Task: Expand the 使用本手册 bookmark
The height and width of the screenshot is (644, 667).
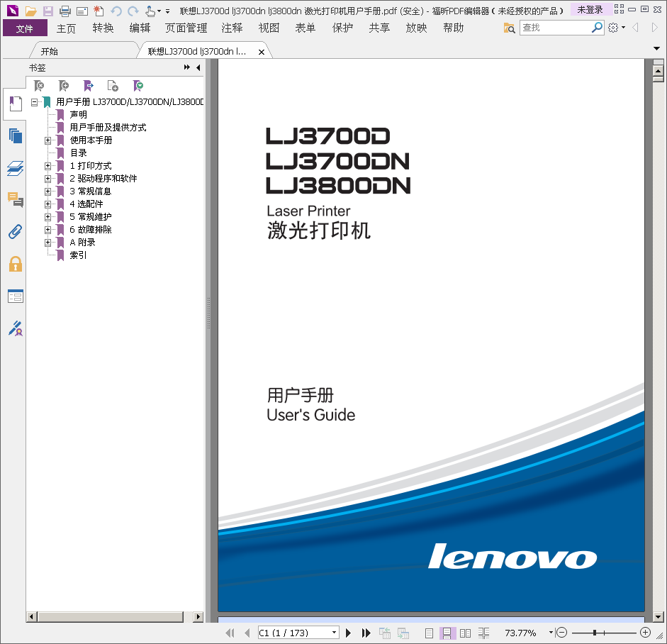Action: pos(47,140)
